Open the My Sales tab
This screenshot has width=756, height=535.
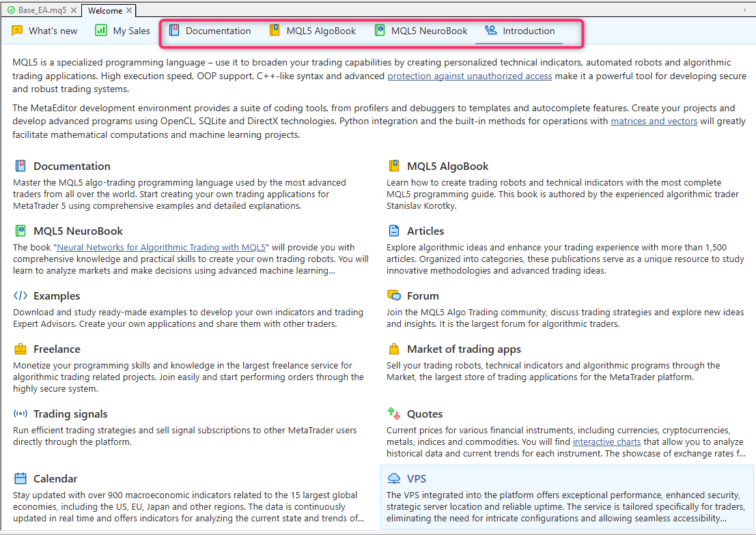click(122, 31)
